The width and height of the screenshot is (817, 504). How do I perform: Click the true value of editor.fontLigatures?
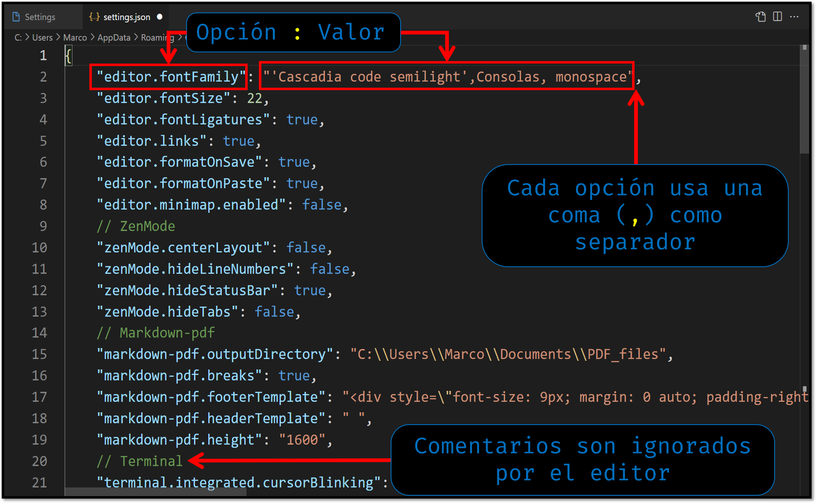pyautogui.click(x=302, y=120)
